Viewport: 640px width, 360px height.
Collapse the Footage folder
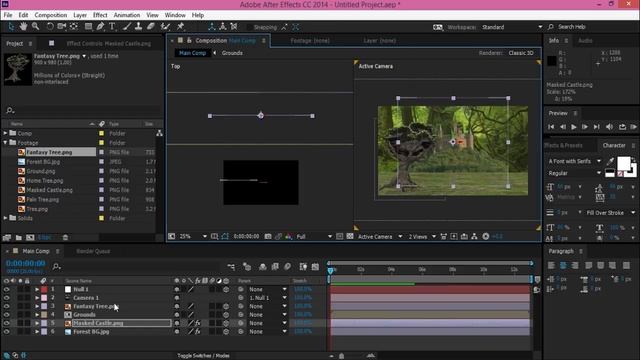(5, 143)
